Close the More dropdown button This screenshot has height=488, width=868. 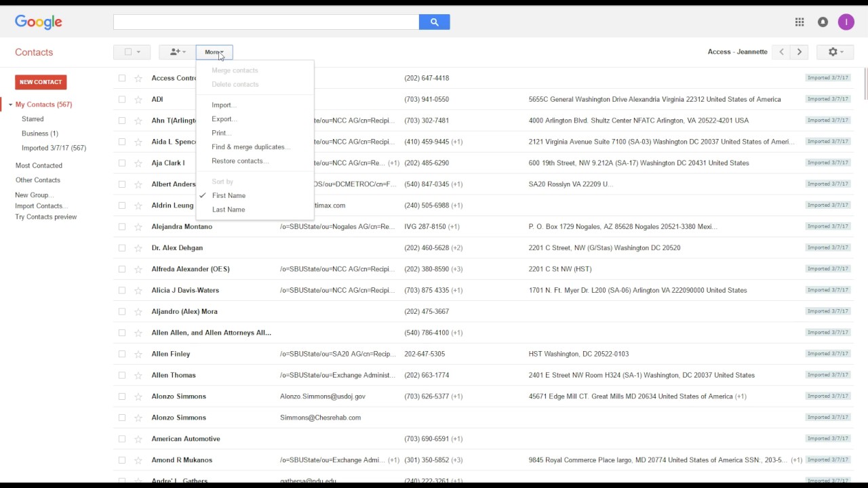214,52
